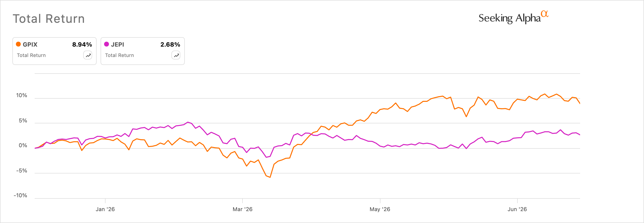
Task: Click the magenta JEPI color dot
Action: [x=107, y=44]
